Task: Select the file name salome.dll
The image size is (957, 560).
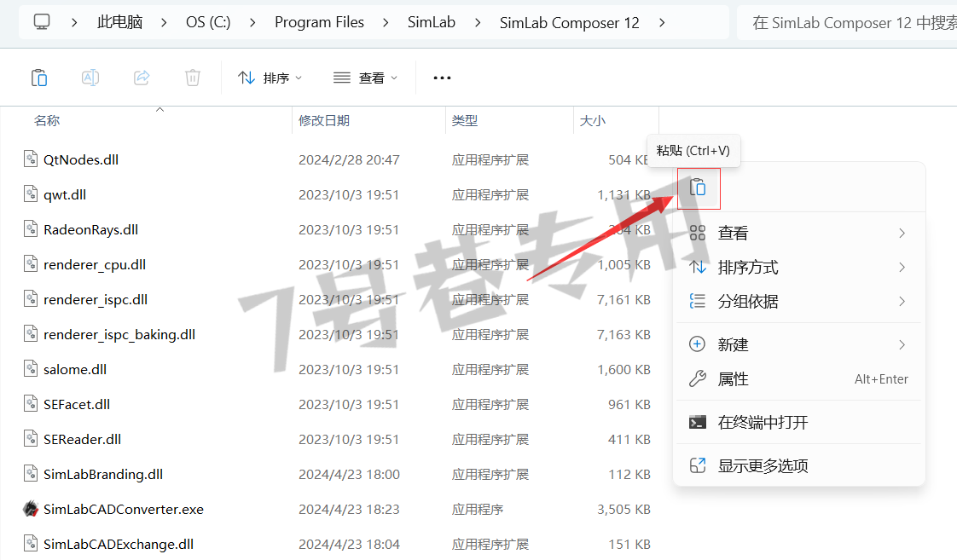Action: [x=75, y=370]
